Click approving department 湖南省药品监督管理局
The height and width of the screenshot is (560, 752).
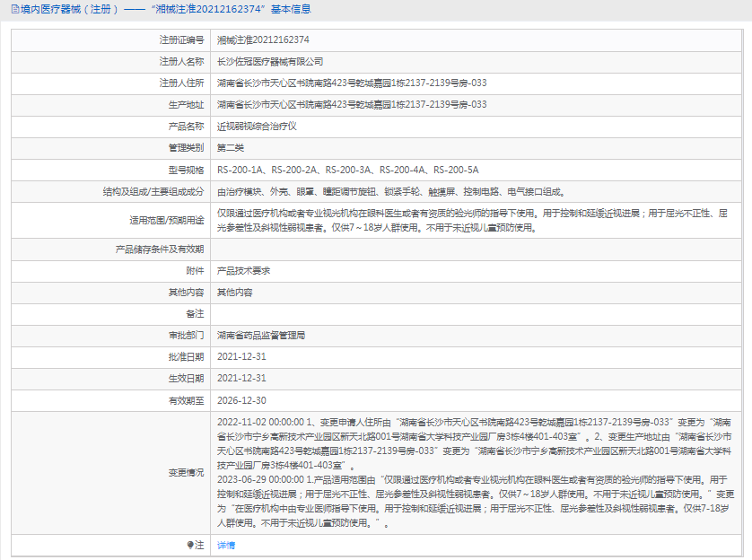[261, 335]
